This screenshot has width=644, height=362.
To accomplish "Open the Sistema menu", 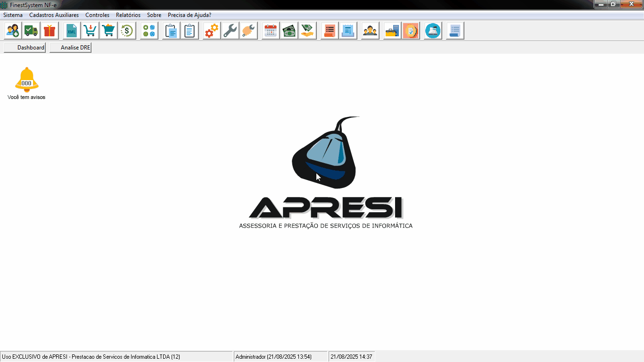I will point(13,15).
